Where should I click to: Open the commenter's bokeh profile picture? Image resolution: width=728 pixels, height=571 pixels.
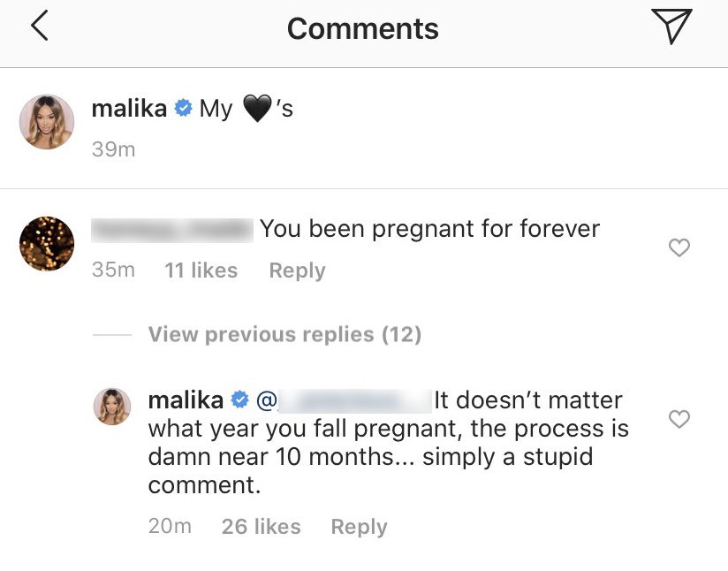(x=46, y=242)
